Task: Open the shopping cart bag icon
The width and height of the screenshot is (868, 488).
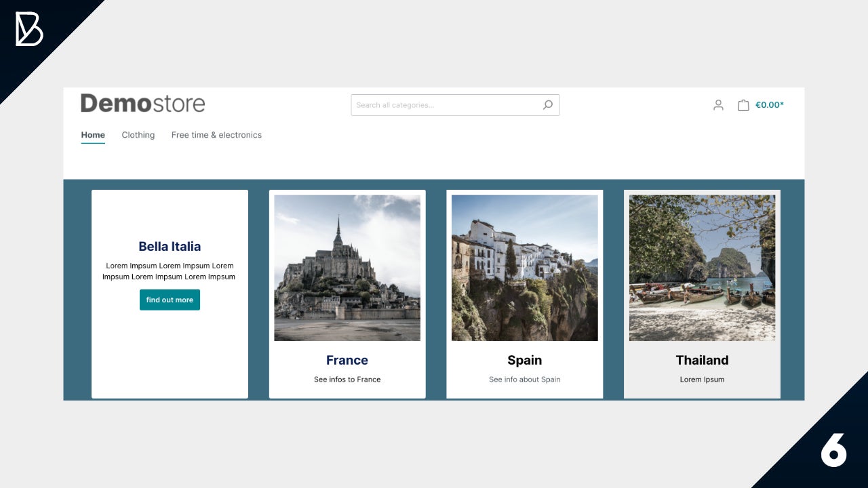Action: coord(743,105)
